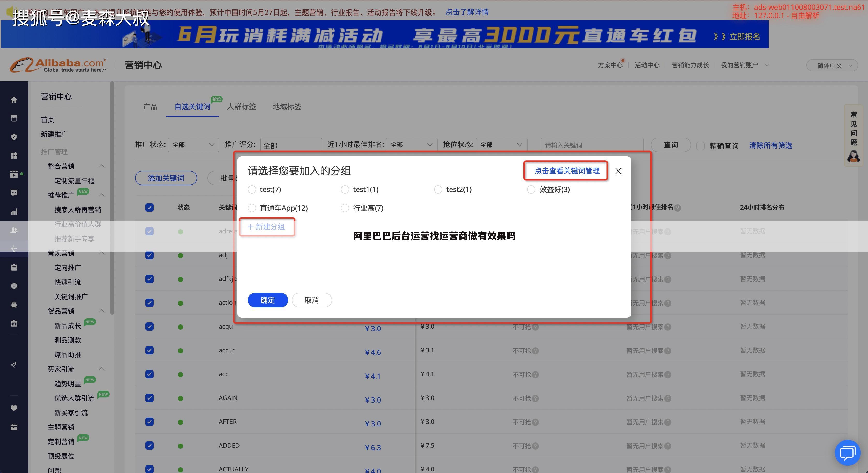Click + 新建分组 to create group
This screenshot has width=868, height=473.
(x=266, y=227)
